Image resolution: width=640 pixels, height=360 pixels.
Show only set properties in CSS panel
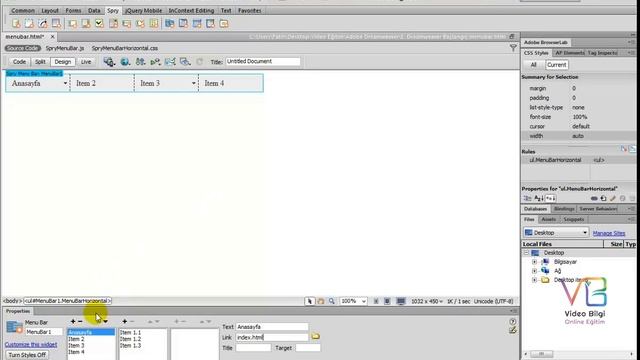click(551, 198)
